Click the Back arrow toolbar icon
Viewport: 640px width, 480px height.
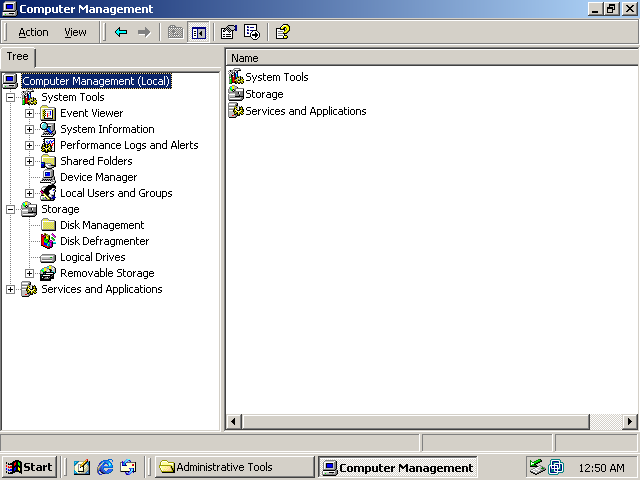coord(121,32)
